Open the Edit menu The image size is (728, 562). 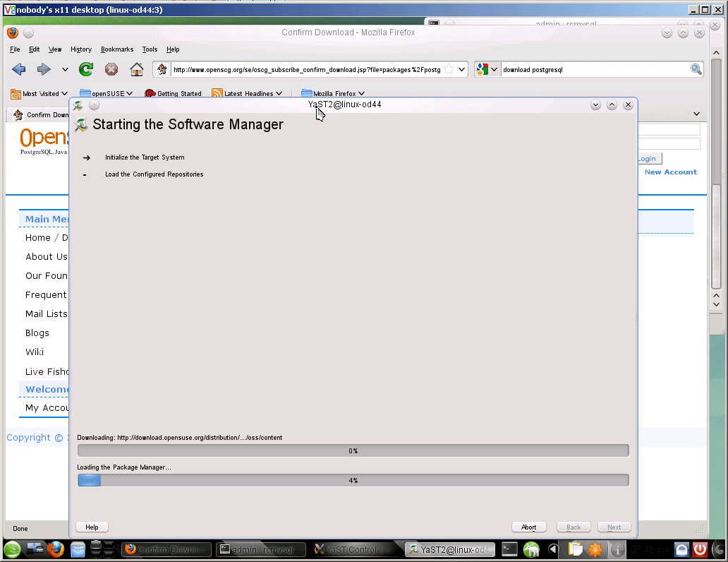click(35, 49)
